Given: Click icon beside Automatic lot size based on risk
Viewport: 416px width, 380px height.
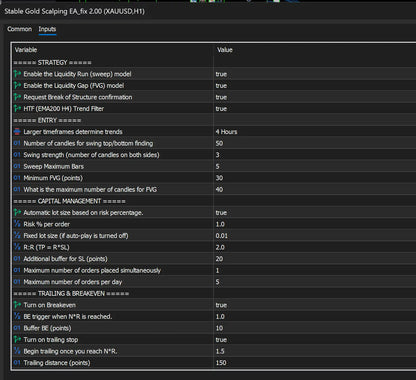Looking at the screenshot, I should 17,213.
